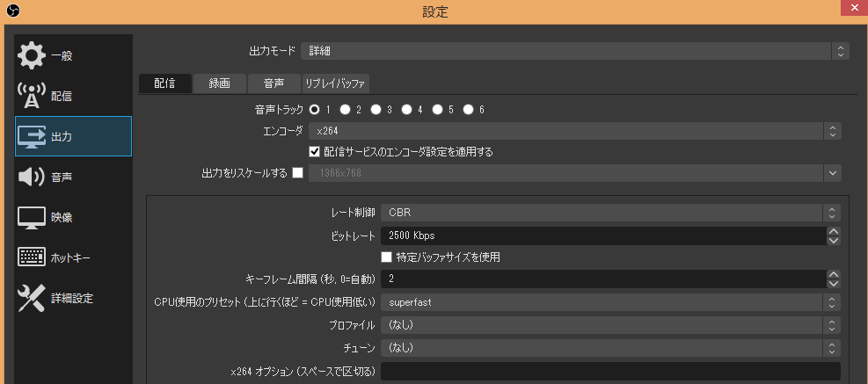
Task: Click the 配信 label in sidebar
Action: tap(62, 97)
